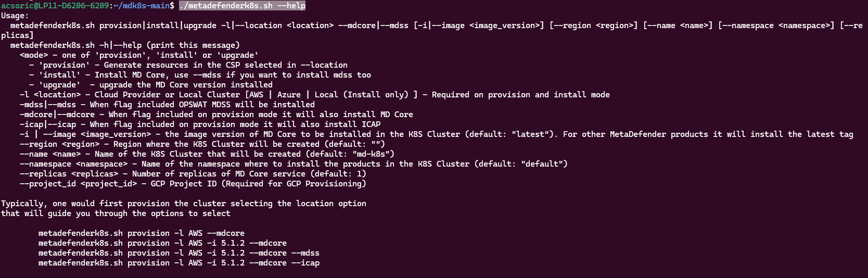Click the '<mode>' description line

click(139, 55)
